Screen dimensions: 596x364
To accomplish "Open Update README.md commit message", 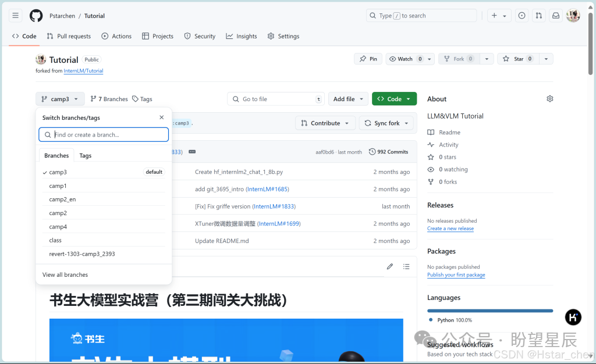I will (222, 241).
